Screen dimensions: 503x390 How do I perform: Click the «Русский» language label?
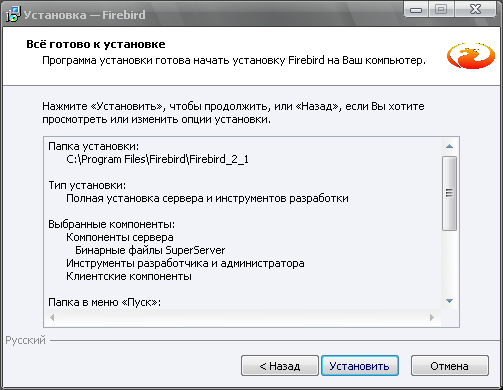(25, 340)
